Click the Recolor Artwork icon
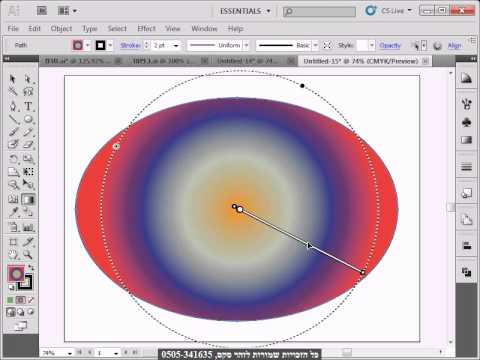The width and height of the screenshot is (480, 360). tap(437, 45)
